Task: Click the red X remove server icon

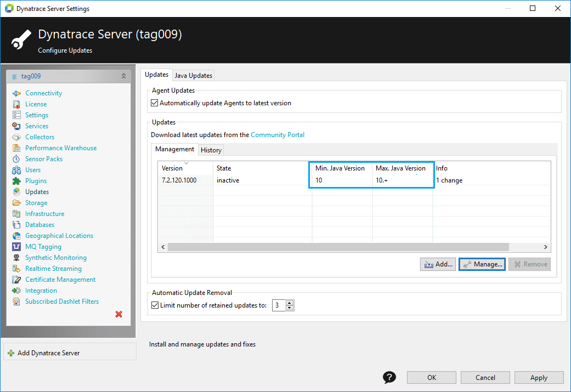Action: 118,314
